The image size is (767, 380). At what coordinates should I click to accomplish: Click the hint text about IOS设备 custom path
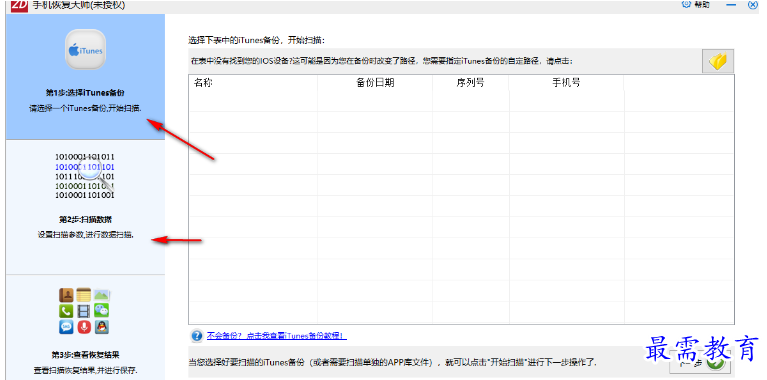[382, 62]
